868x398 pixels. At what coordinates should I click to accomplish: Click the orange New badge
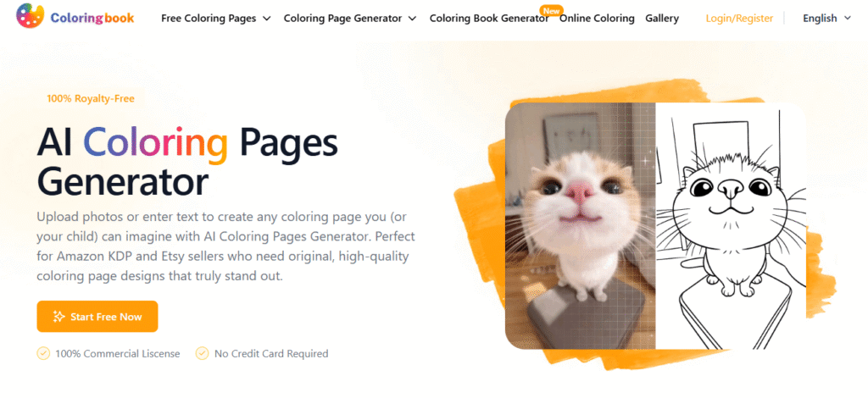[551, 10]
